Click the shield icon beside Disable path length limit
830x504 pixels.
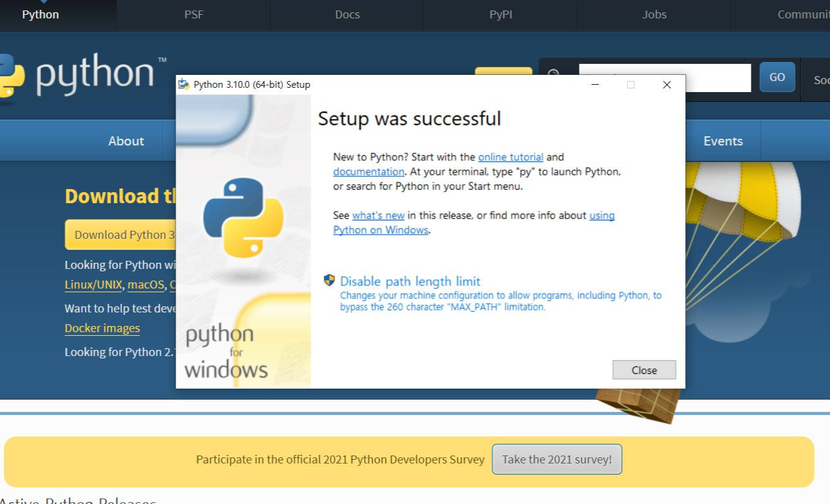tap(330, 281)
